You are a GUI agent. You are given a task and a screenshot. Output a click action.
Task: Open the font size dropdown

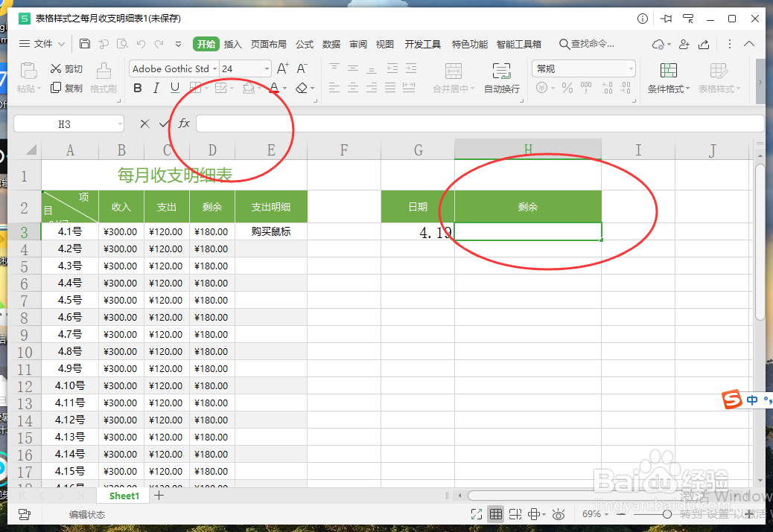point(267,68)
